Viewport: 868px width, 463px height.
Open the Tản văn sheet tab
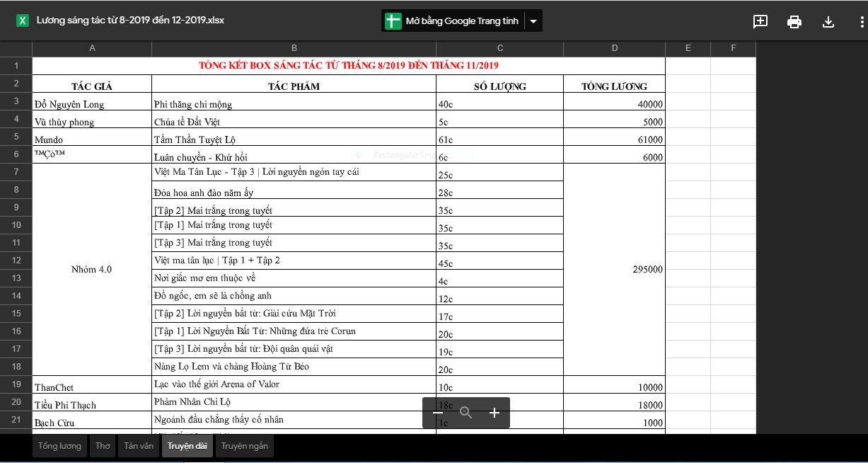pos(139,446)
